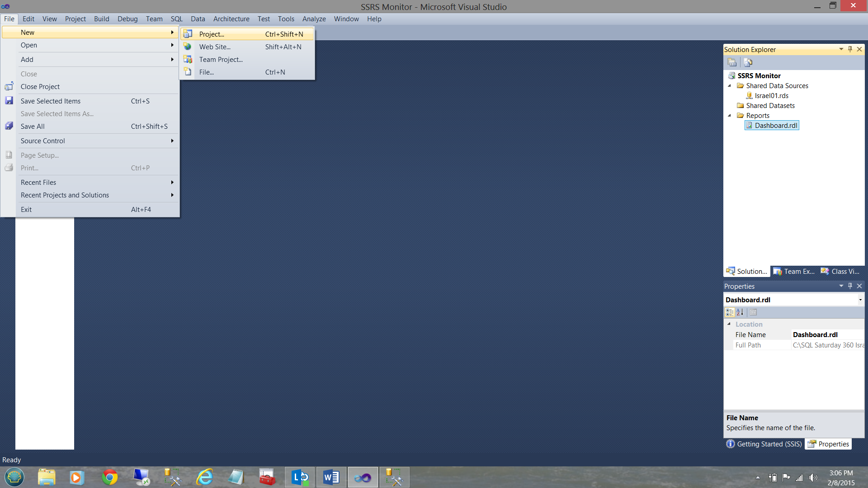Select the Dashboard.rdl report file
The image size is (868, 488).
[x=776, y=126]
